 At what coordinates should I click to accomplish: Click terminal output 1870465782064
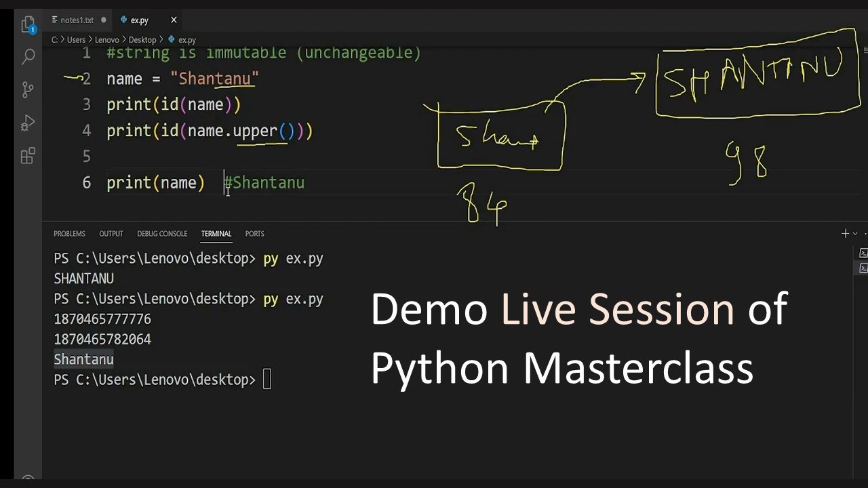point(102,340)
